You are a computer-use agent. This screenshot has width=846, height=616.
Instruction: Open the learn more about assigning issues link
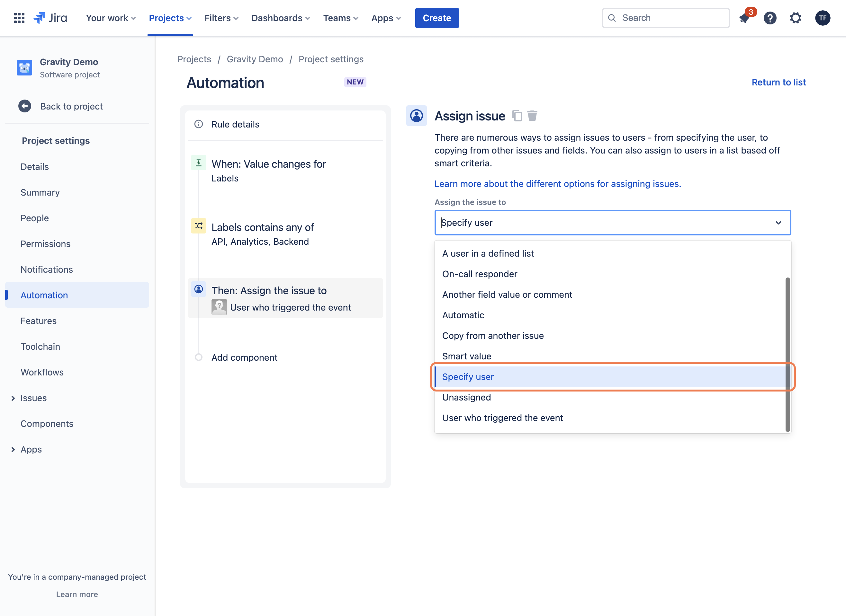coord(558,184)
